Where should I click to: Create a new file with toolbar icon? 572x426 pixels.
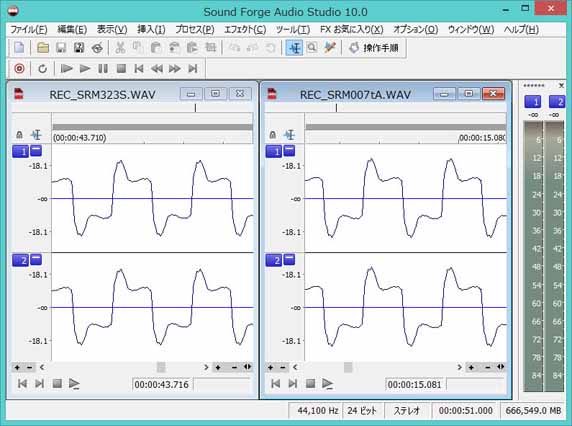[x=19, y=48]
